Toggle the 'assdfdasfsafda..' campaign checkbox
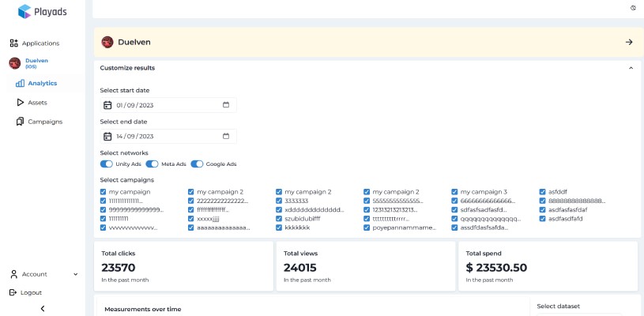Viewport: 644px width, 316px height. pos(454,228)
